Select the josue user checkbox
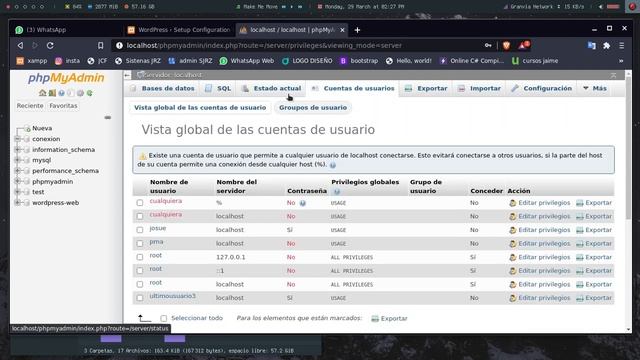 [140, 230]
